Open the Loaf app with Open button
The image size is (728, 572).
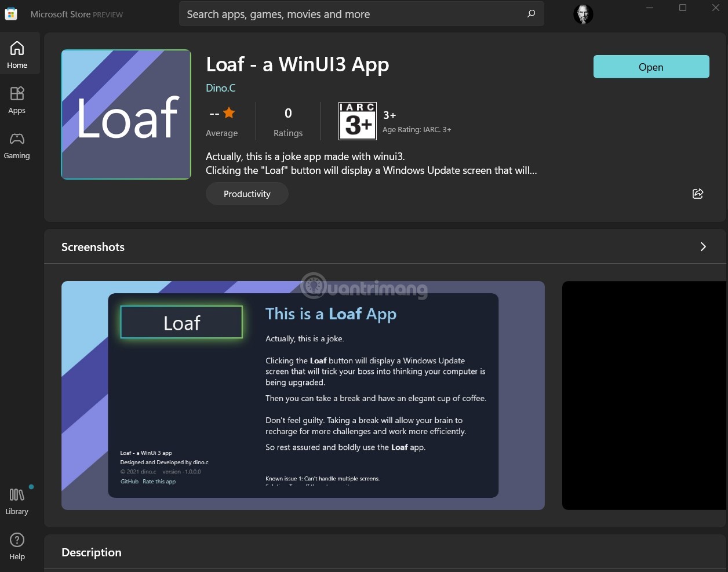click(x=651, y=67)
